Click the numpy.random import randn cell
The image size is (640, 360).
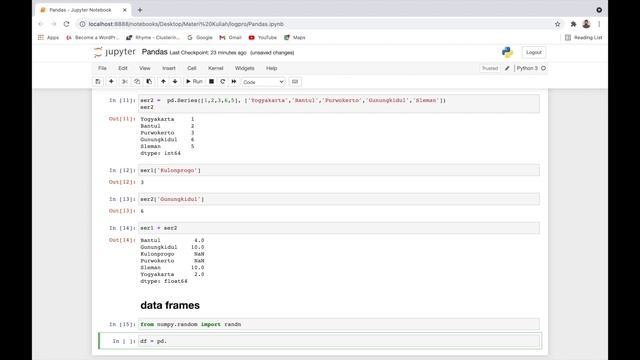(x=339, y=324)
